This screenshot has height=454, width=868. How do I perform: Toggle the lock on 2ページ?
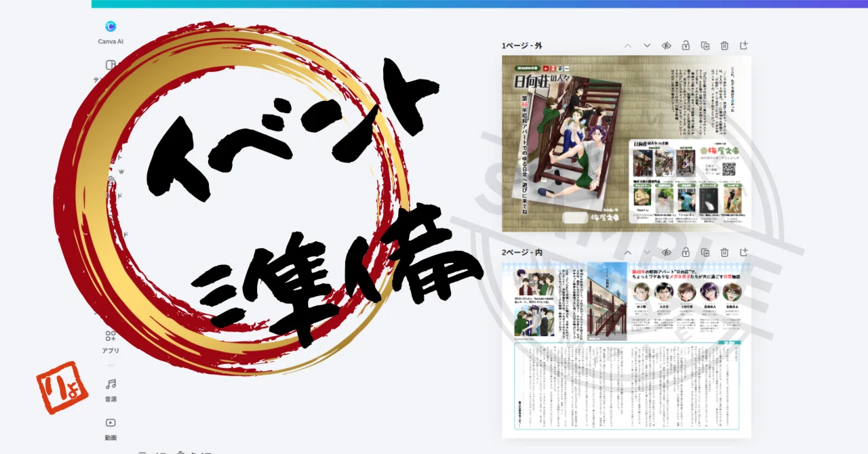686,252
